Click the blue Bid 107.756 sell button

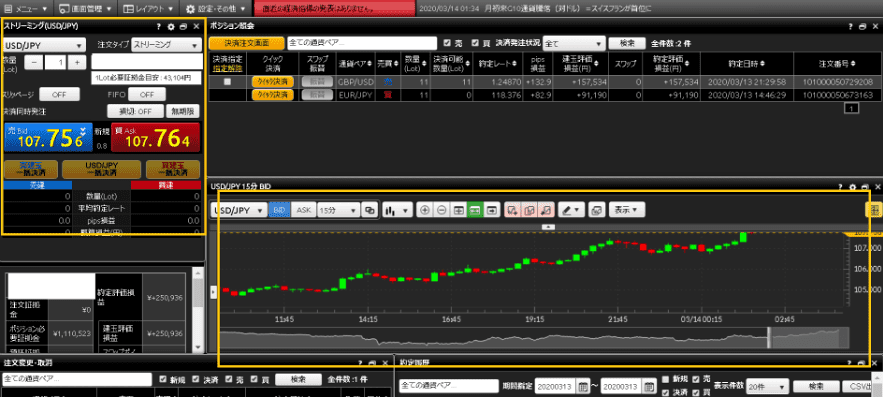tap(48, 137)
